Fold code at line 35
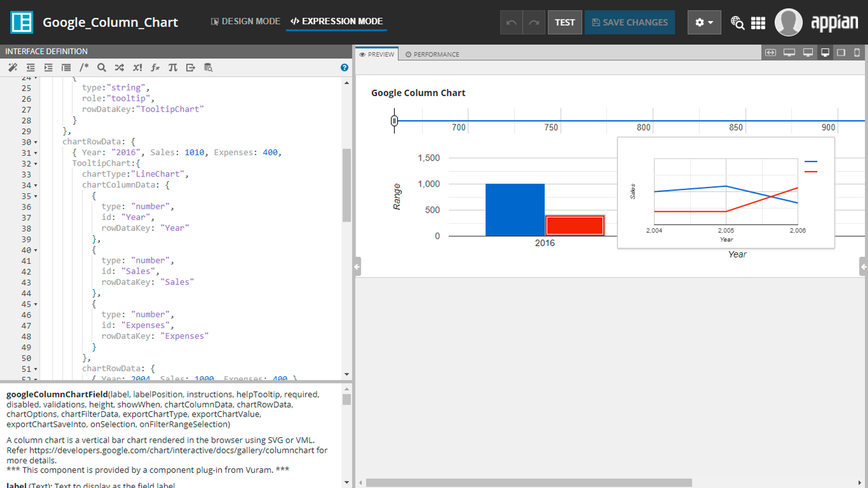The image size is (868, 488). click(35, 196)
